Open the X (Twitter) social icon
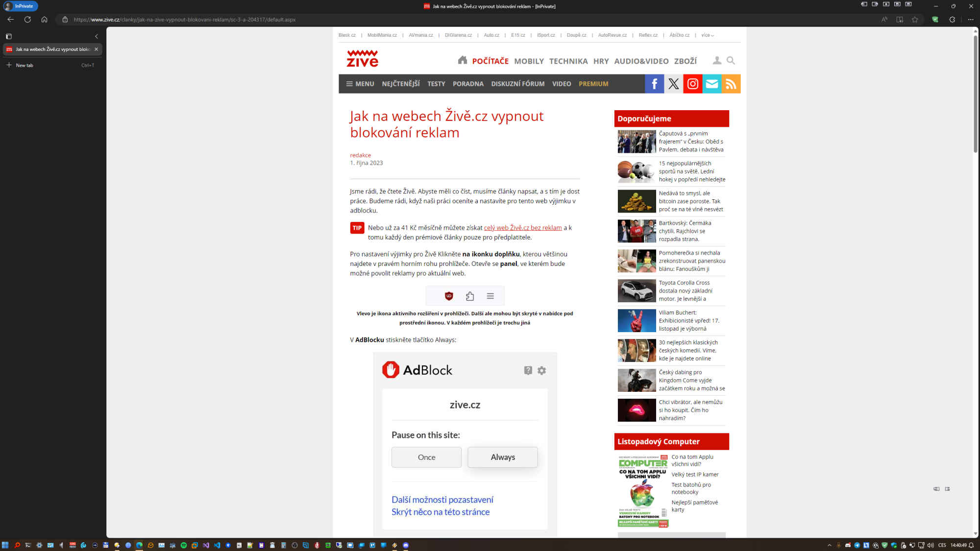The width and height of the screenshot is (980, 551). point(673,84)
